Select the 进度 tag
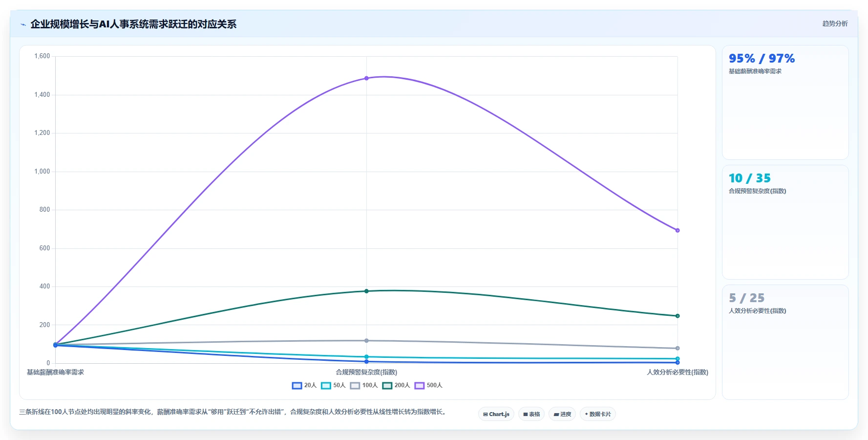 pos(562,414)
